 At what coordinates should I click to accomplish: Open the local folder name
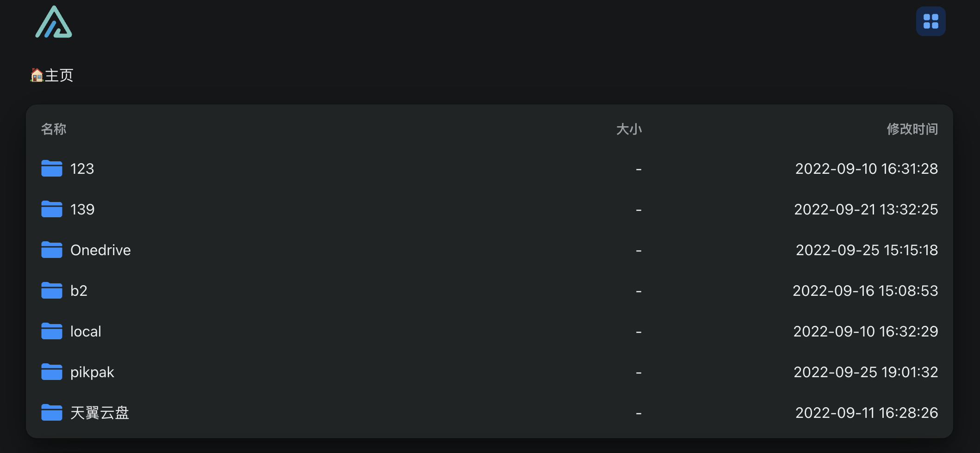pyautogui.click(x=86, y=331)
